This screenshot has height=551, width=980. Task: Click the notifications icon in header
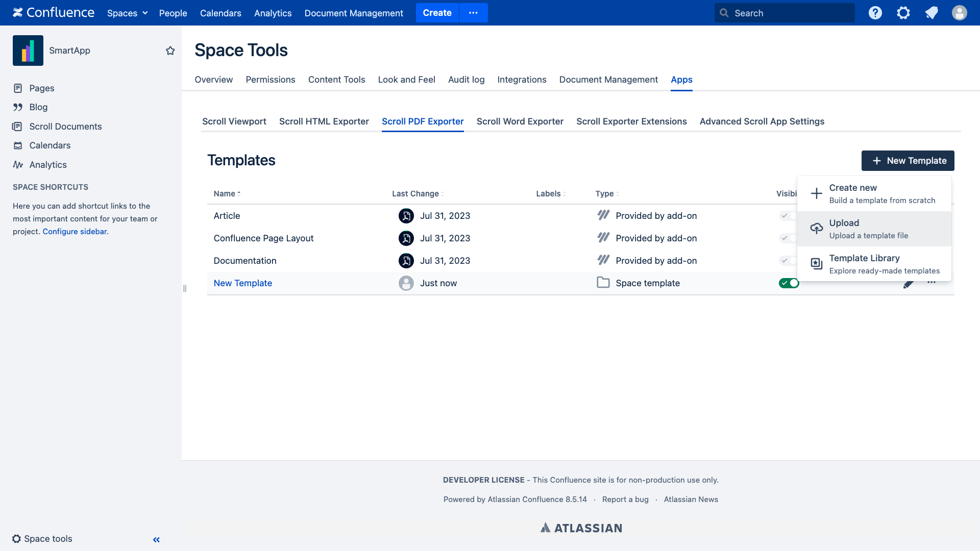[x=931, y=13]
